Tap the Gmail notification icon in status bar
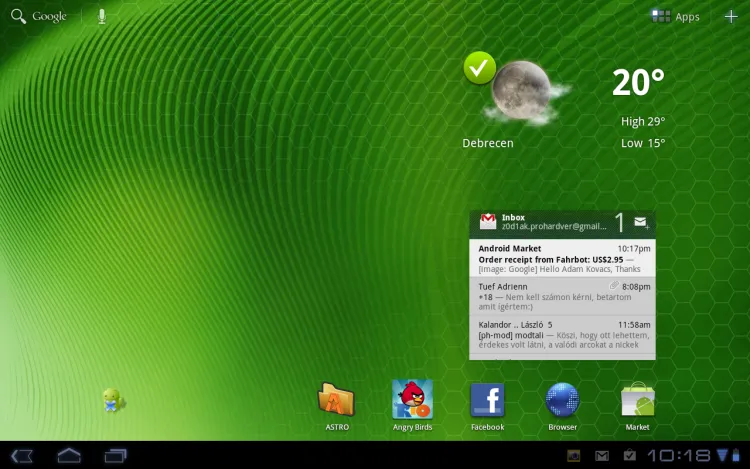This screenshot has width=750, height=469. [601, 456]
